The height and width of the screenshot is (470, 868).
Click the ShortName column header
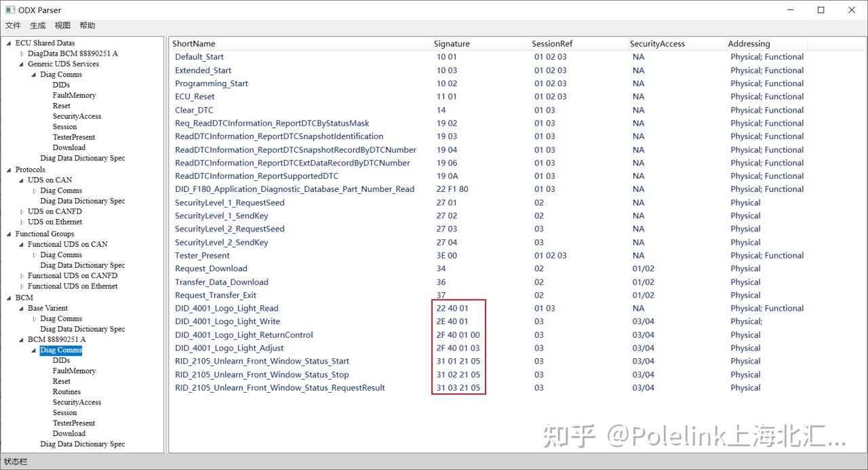(x=194, y=43)
